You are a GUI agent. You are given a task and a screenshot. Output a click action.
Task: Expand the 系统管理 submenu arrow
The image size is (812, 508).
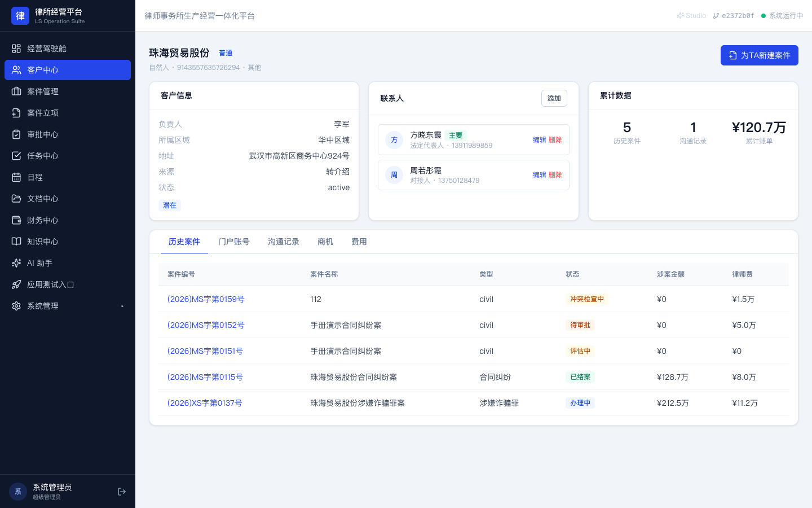(122, 306)
